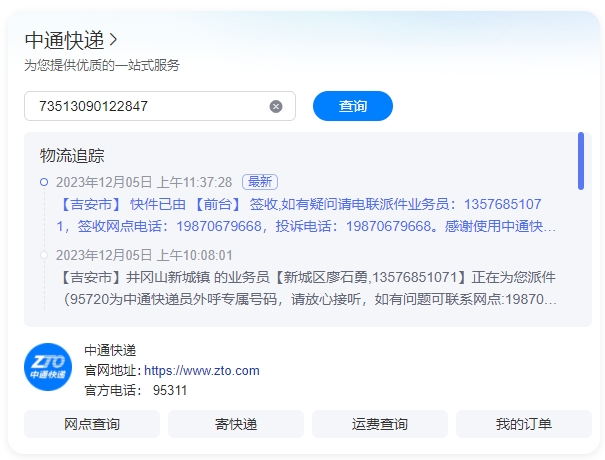Click the 网点查询 button

[x=92, y=424]
